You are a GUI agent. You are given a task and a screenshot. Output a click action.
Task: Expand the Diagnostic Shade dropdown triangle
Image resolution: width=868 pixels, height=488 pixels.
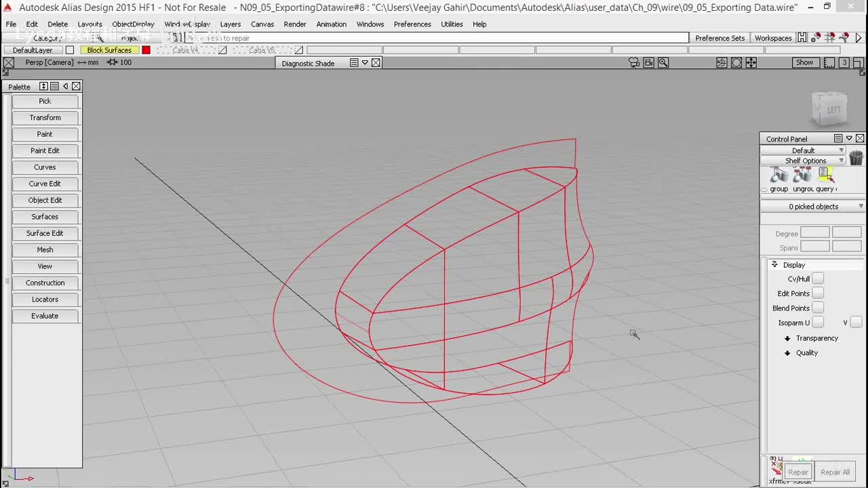click(365, 62)
